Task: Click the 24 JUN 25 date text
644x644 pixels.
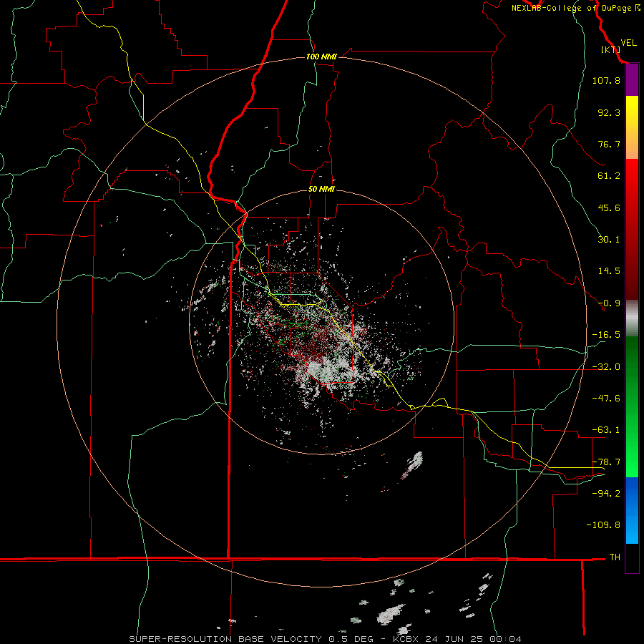Action: tap(454, 639)
